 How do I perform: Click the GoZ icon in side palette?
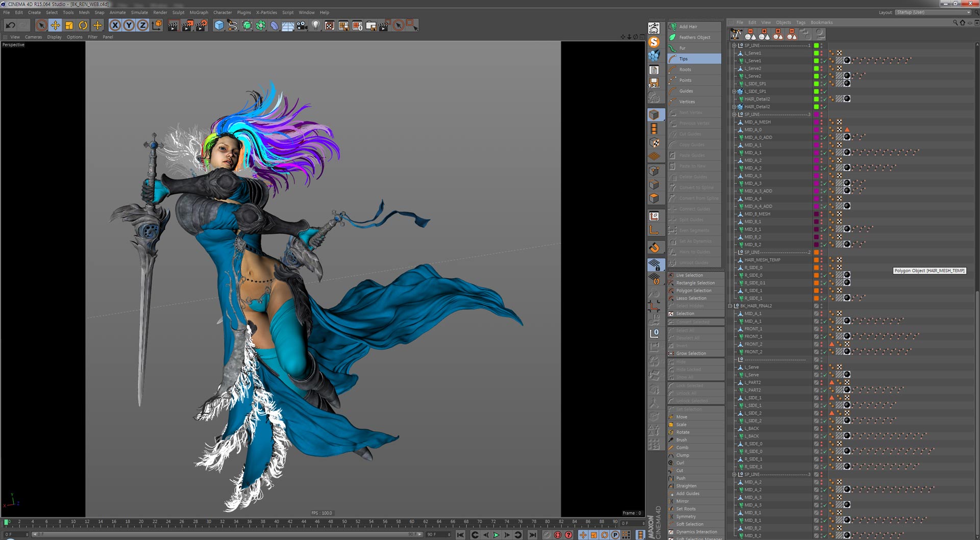pyautogui.click(x=654, y=28)
